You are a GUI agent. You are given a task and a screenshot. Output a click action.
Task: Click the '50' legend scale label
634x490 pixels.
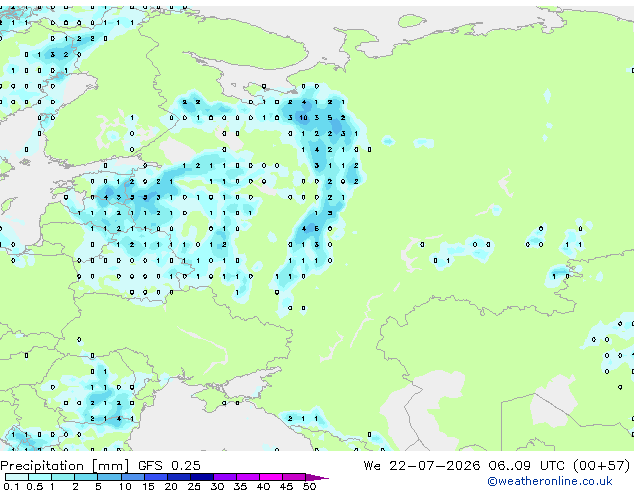point(309,486)
